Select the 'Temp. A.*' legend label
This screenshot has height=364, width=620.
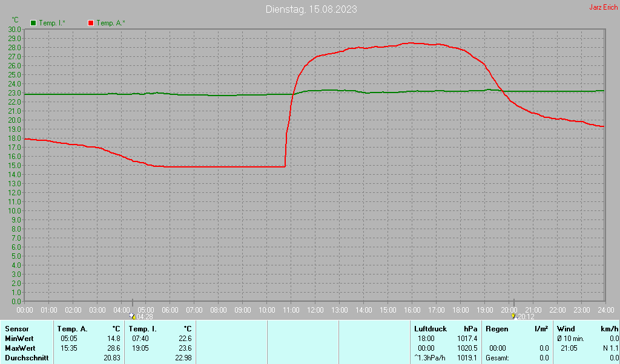[111, 23]
